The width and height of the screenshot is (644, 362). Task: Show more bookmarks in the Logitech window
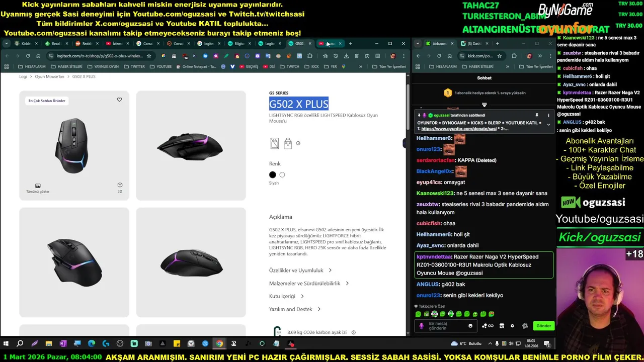pos(361,66)
